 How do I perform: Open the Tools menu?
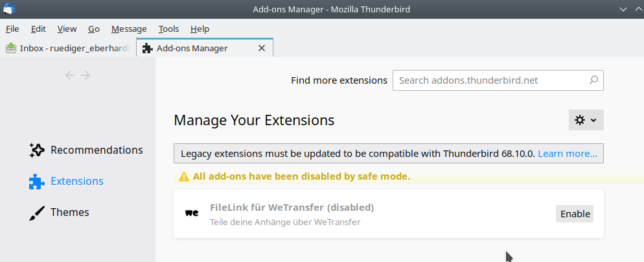point(168,29)
